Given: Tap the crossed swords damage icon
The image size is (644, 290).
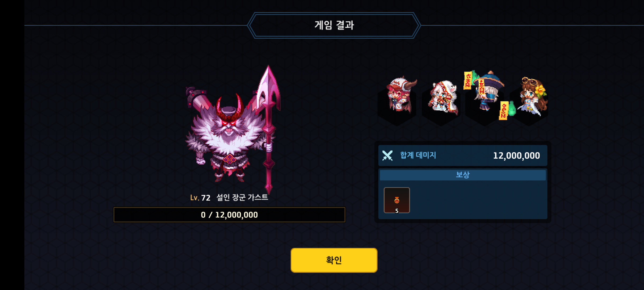Looking at the screenshot, I should point(387,155).
